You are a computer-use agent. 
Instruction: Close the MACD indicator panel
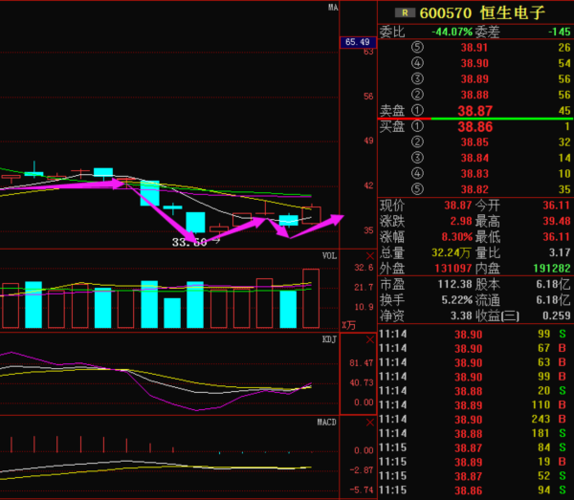coord(370,423)
